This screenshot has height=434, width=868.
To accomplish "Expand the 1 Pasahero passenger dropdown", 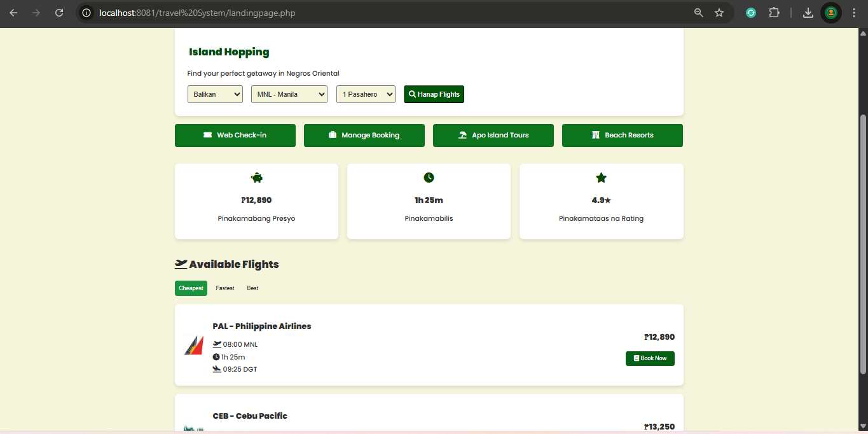I will (x=366, y=94).
